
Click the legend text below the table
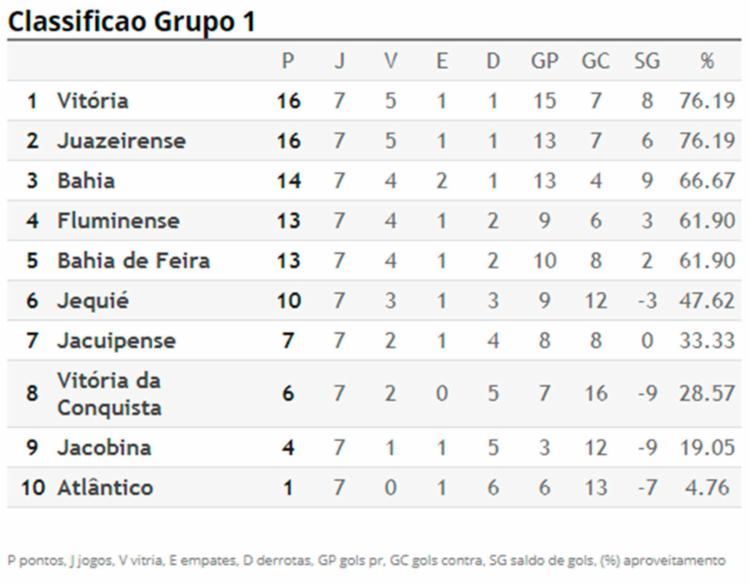[366, 560]
